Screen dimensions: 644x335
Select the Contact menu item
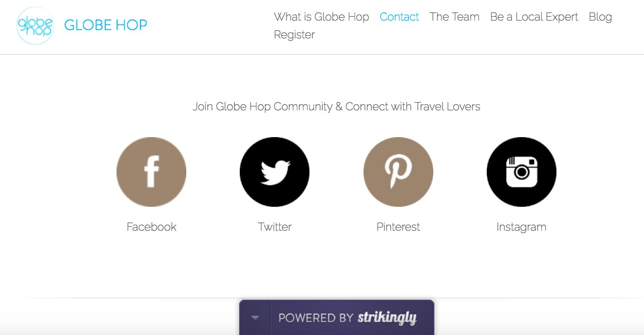click(x=399, y=17)
